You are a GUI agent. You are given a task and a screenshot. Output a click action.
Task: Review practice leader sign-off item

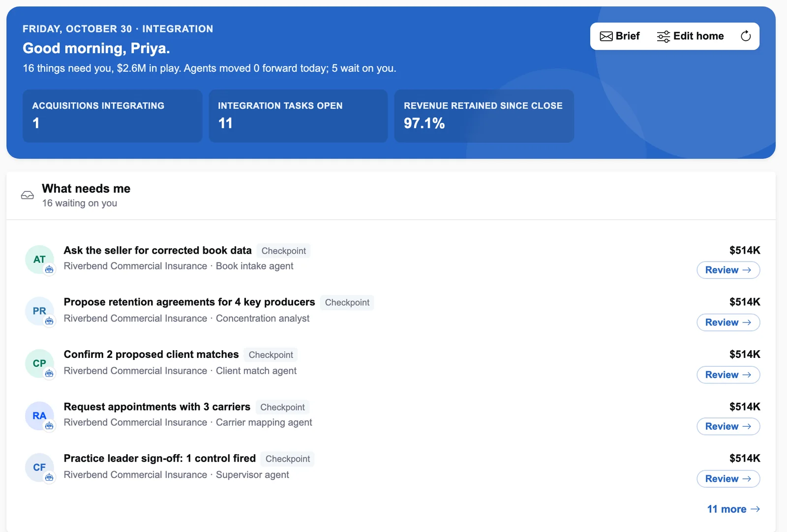click(728, 479)
